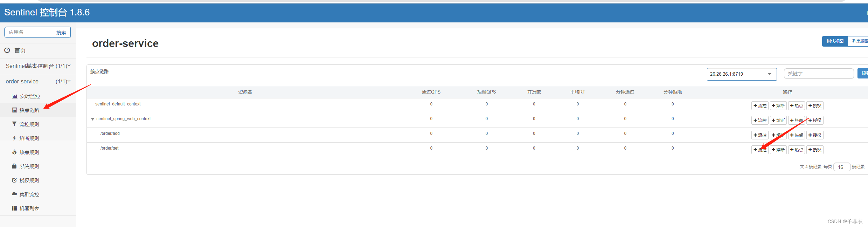Click the 拒绝QPS column header

coord(486,92)
